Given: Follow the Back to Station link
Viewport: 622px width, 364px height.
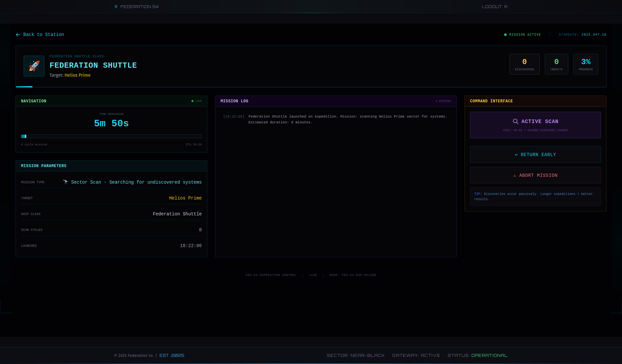Looking at the screenshot, I should click(x=43, y=35).
